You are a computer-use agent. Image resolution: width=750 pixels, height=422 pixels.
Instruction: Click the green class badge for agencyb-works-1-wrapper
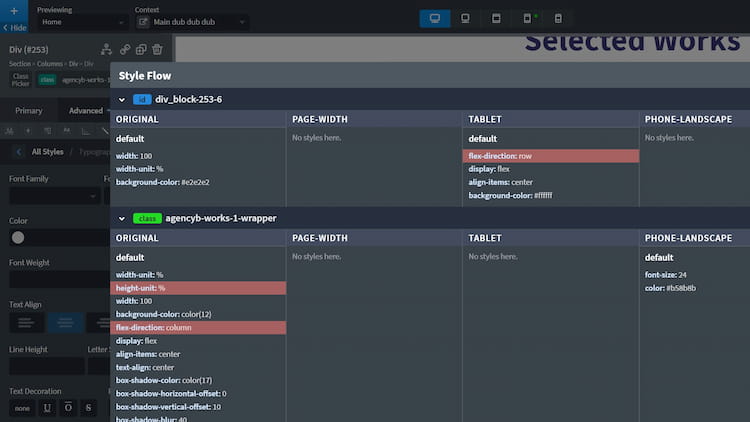tap(147, 218)
